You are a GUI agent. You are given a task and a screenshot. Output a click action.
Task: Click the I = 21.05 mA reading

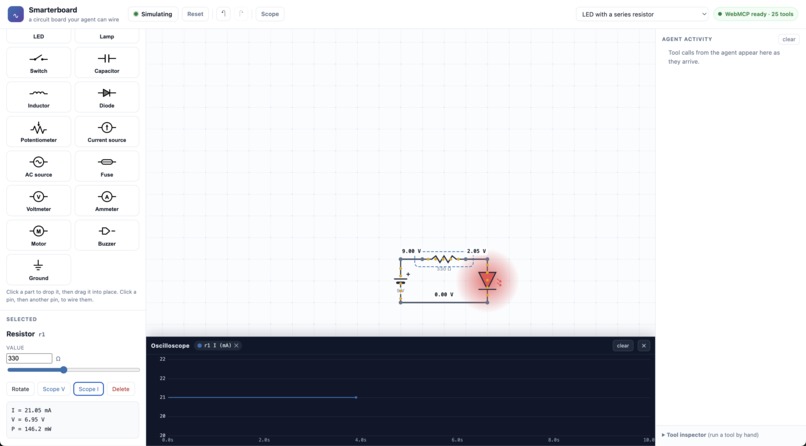click(31, 410)
